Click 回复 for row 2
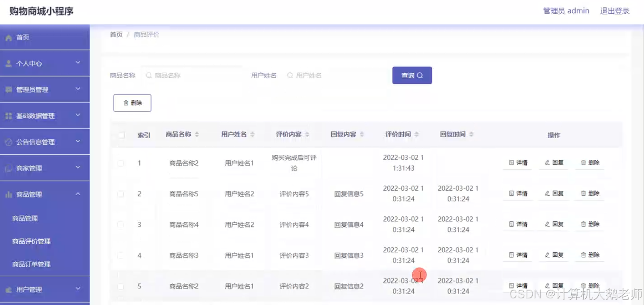Image resolution: width=644 pixels, height=305 pixels. pos(554,193)
